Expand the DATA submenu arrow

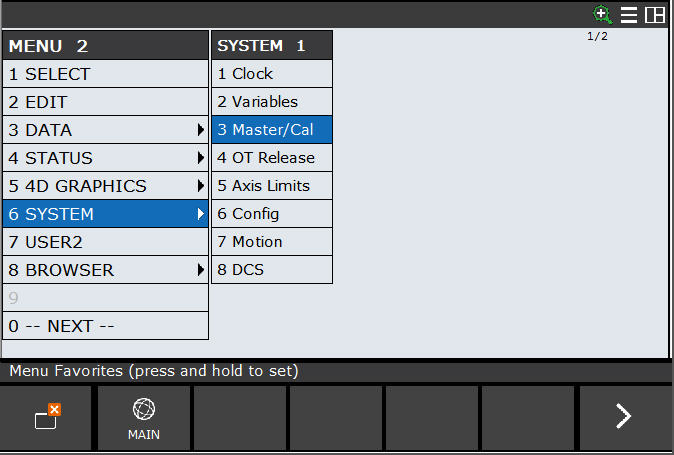coord(201,130)
